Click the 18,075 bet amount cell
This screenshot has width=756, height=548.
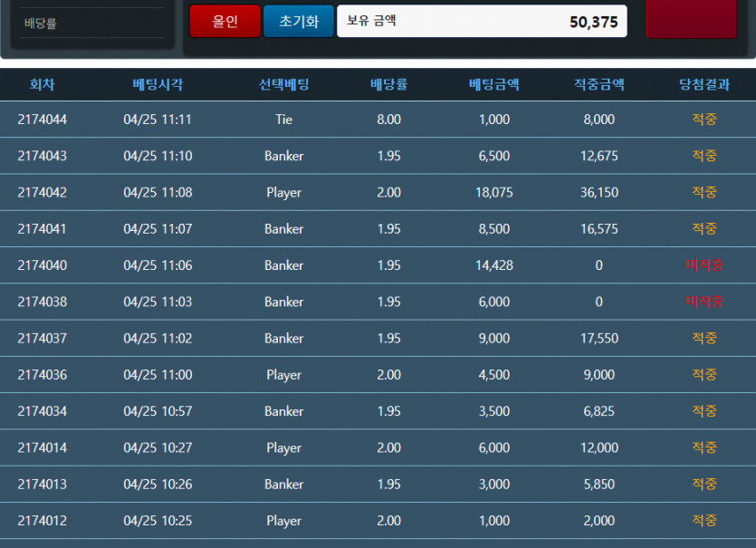tap(493, 192)
